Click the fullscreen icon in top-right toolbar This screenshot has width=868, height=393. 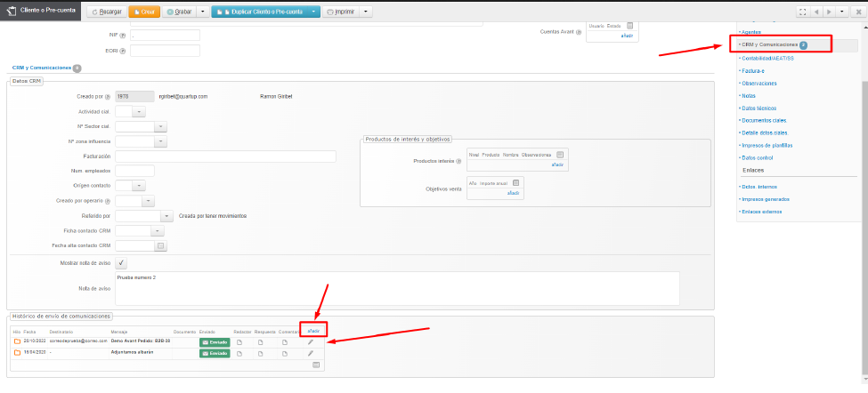pyautogui.click(x=802, y=12)
